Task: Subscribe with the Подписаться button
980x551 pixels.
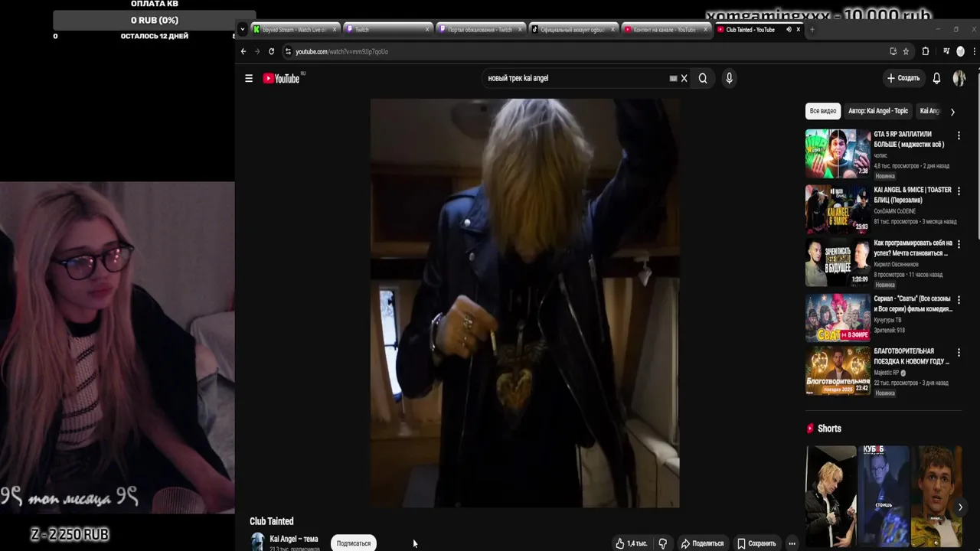Action: (x=354, y=543)
